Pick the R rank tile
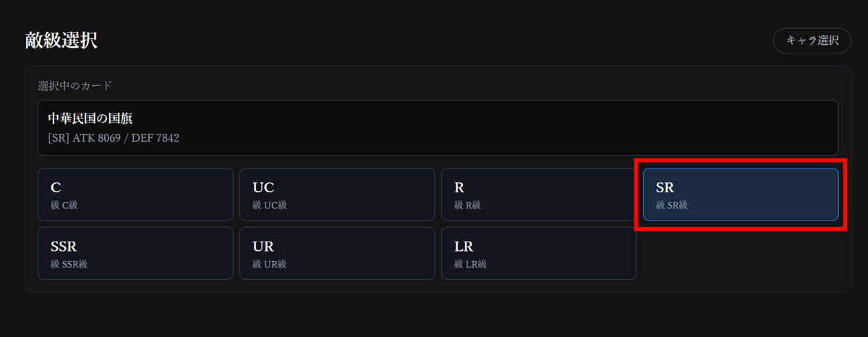Screen dimensions: 868x337 coord(539,194)
